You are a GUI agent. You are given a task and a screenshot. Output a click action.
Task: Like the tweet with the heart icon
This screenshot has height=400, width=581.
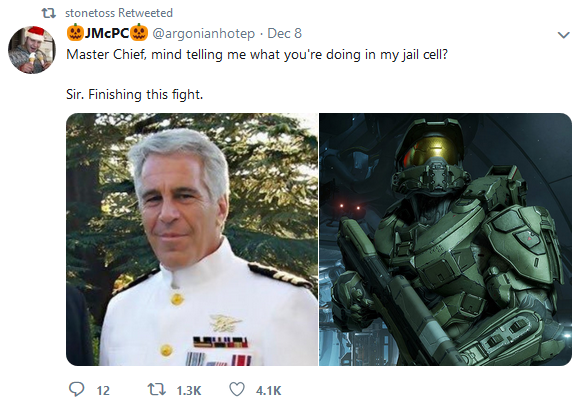pos(237,390)
